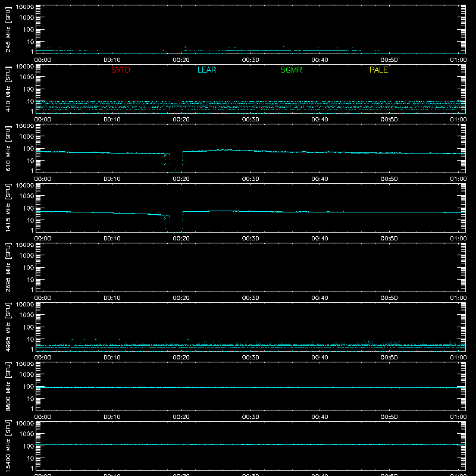Screen dimensions: 476x476
Task: Click the signal dropout dip in 610 MHz plot
Action: point(173,163)
